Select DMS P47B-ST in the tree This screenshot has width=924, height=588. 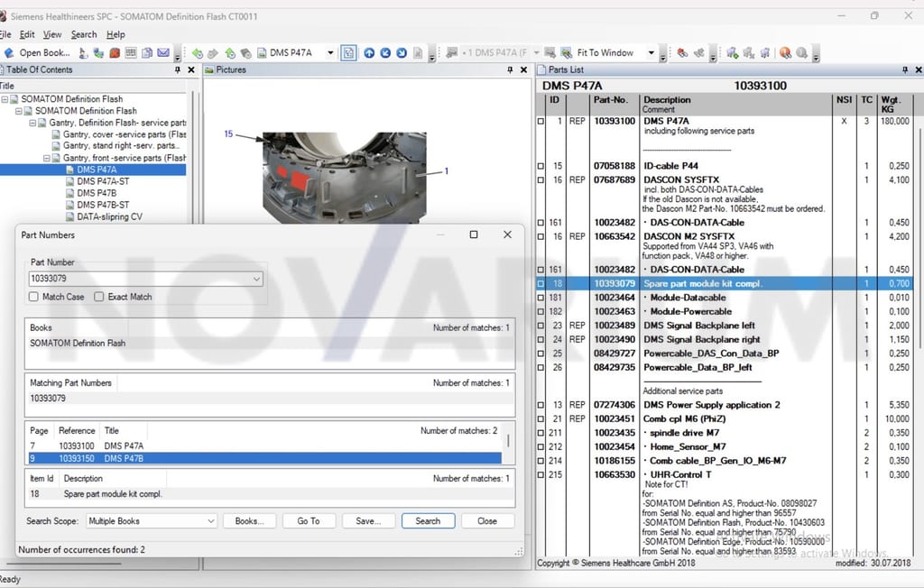click(x=103, y=205)
